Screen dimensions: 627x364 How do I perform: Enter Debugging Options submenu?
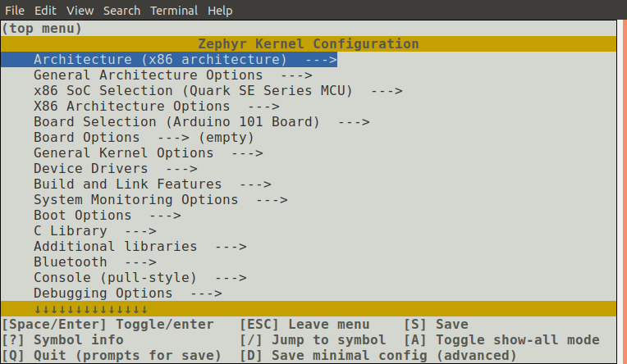(x=127, y=293)
